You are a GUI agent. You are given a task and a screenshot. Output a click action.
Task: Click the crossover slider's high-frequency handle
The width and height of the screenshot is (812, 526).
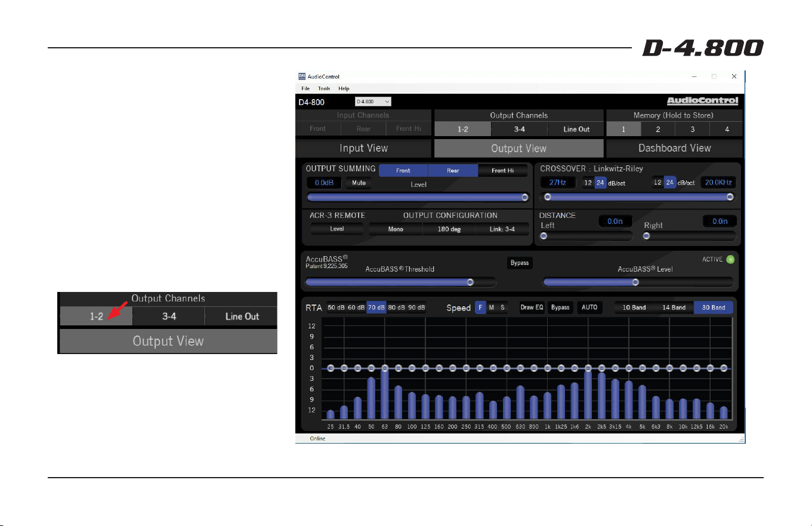[730, 197]
